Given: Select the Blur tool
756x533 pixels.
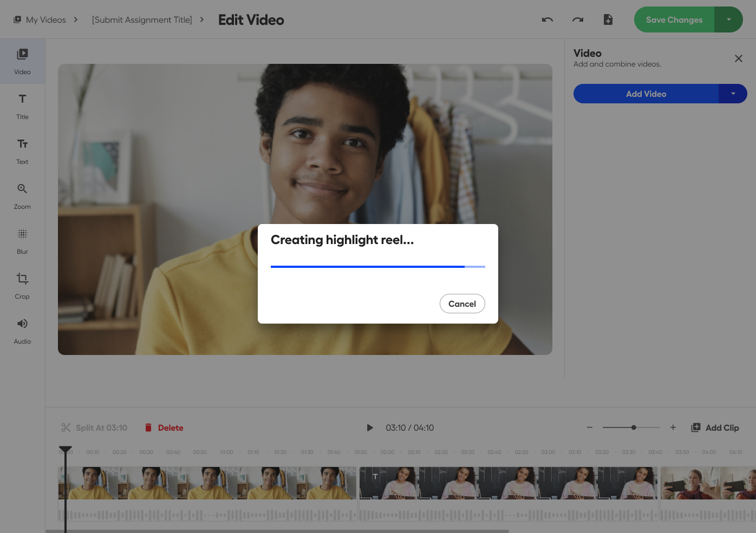Looking at the screenshot, I should click(x=22, y=241).
